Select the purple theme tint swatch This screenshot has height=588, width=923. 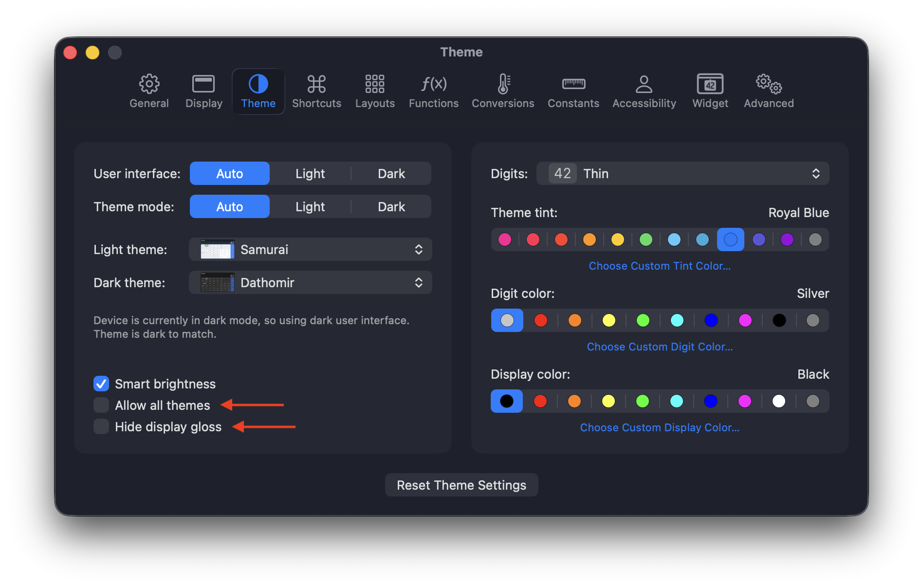[x=787, y=239]
